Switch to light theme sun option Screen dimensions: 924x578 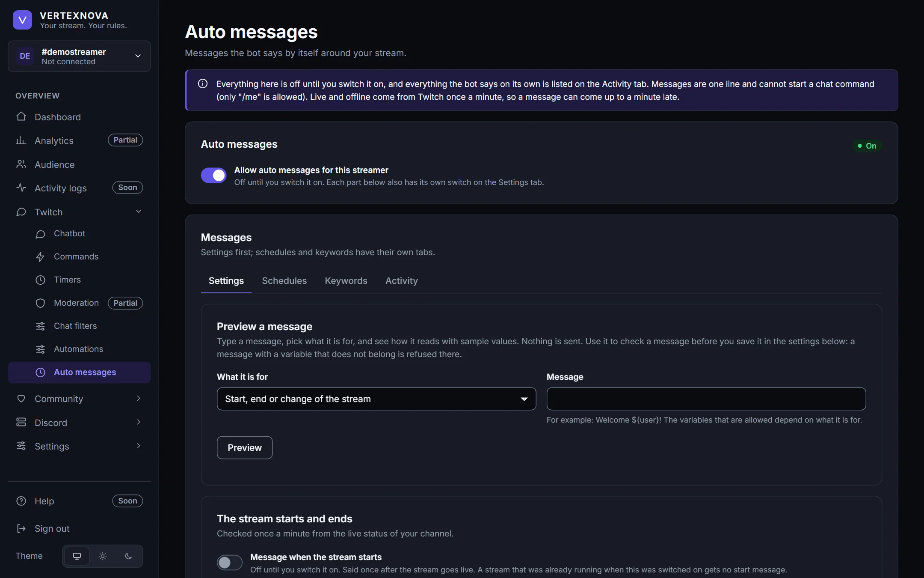(x=103, y=556)
